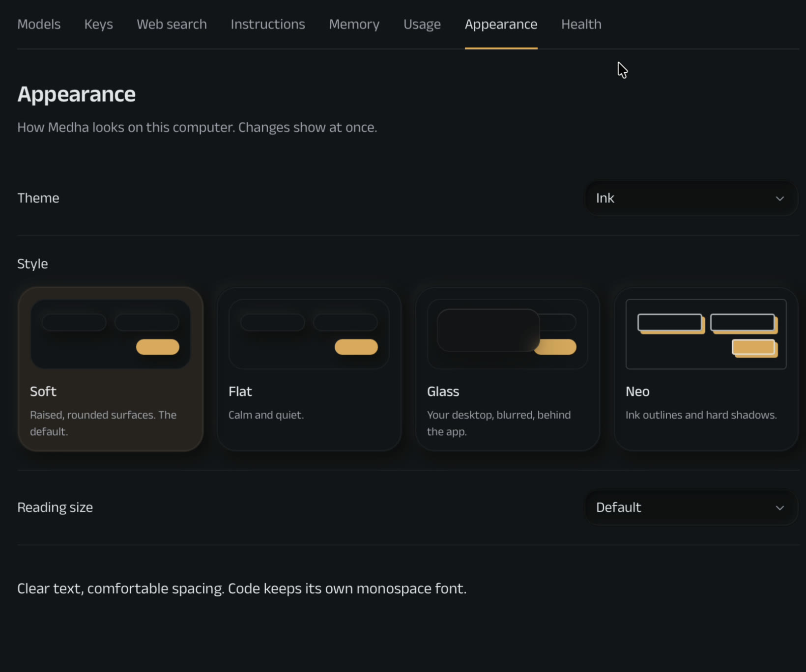
Task: Click the 'Clear text, comfortable spacing' sample text
Action: click(242, 588)
